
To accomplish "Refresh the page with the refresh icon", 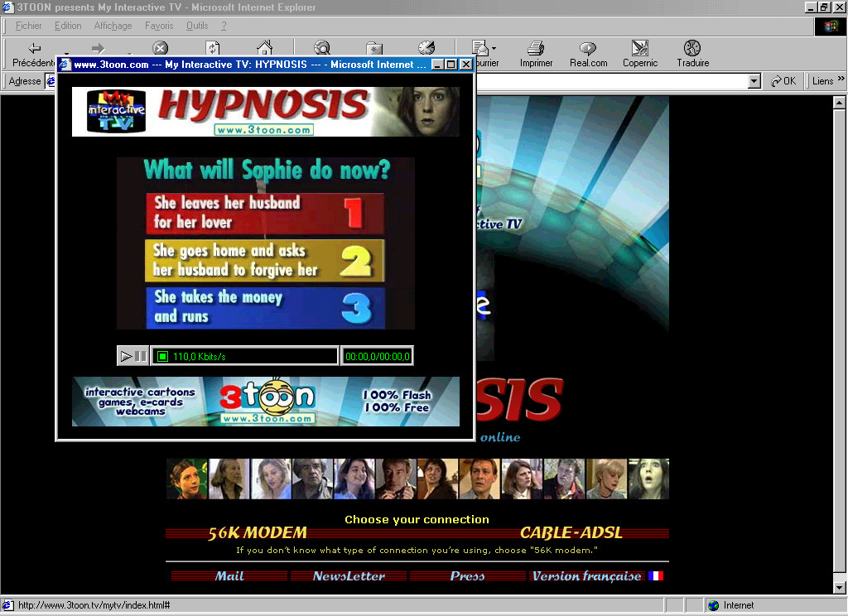I will click(x=213, y=48).
